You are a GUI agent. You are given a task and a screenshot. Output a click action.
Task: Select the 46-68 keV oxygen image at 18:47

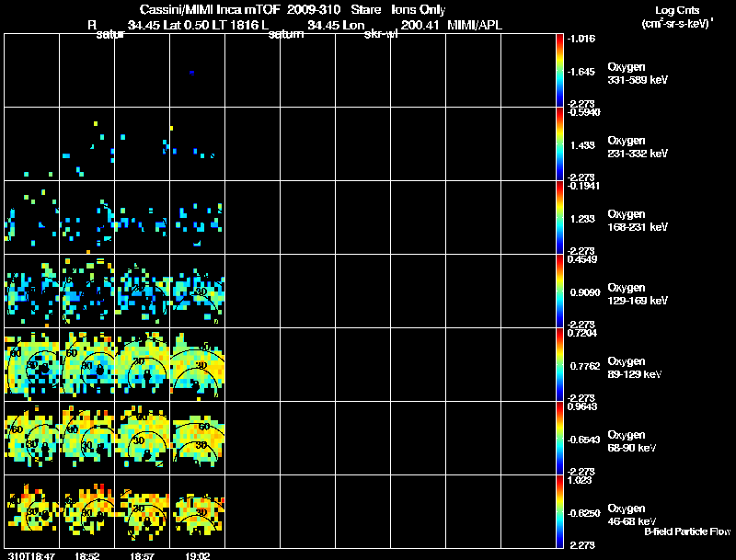pyautogui.click(x=31, y=511)
